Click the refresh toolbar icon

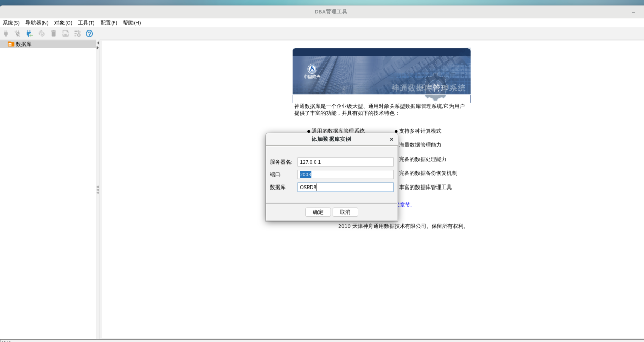click(x=42, y=34)
